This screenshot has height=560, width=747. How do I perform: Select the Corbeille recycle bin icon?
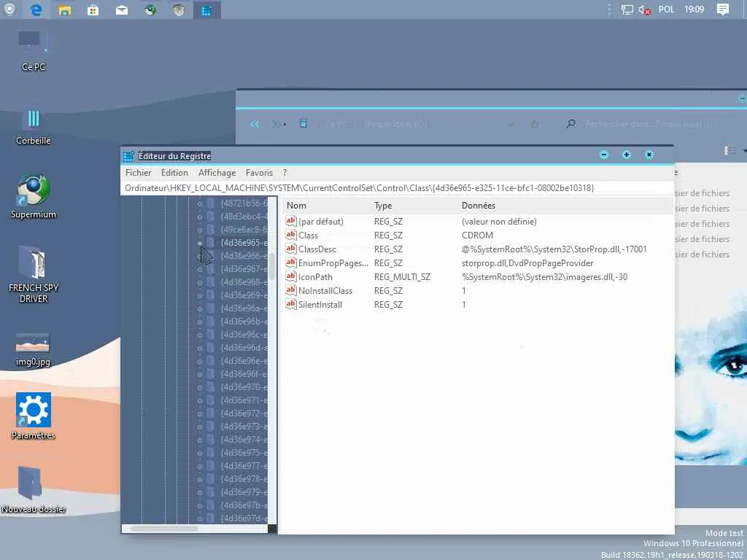coord(33,127)
